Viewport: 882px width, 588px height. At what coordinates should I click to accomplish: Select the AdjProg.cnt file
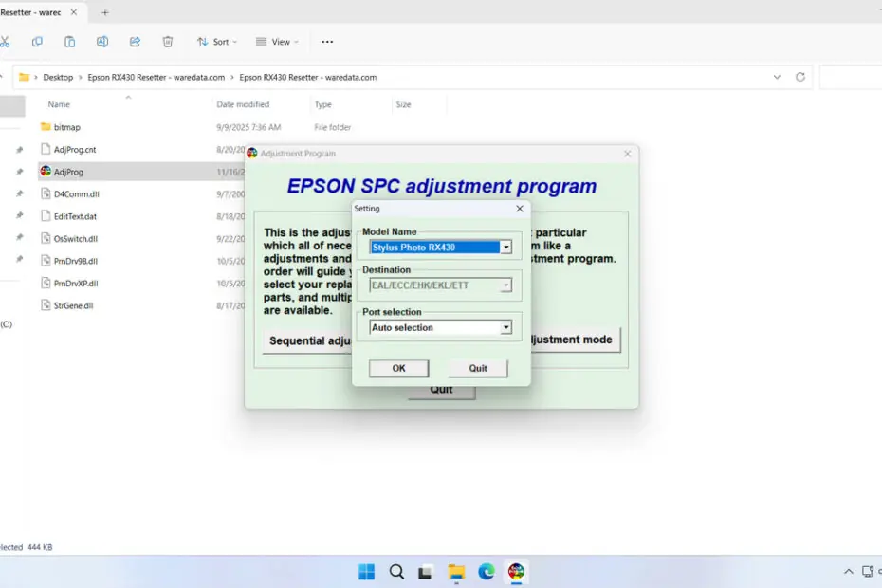tap(75, 149)
